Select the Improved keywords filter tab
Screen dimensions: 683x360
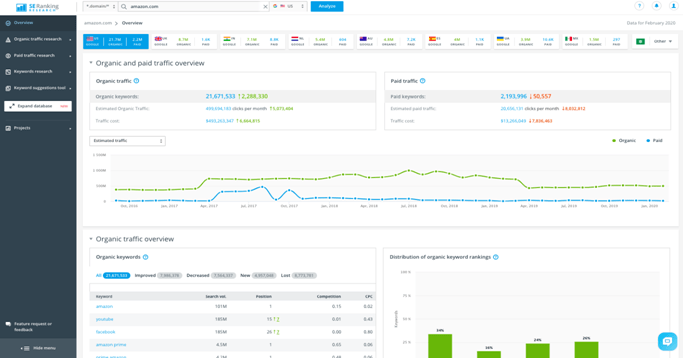tap(158, 275)
